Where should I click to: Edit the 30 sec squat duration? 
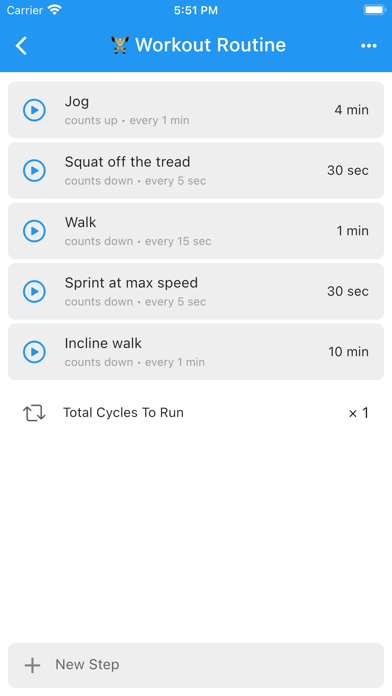[x=348, y=170]
